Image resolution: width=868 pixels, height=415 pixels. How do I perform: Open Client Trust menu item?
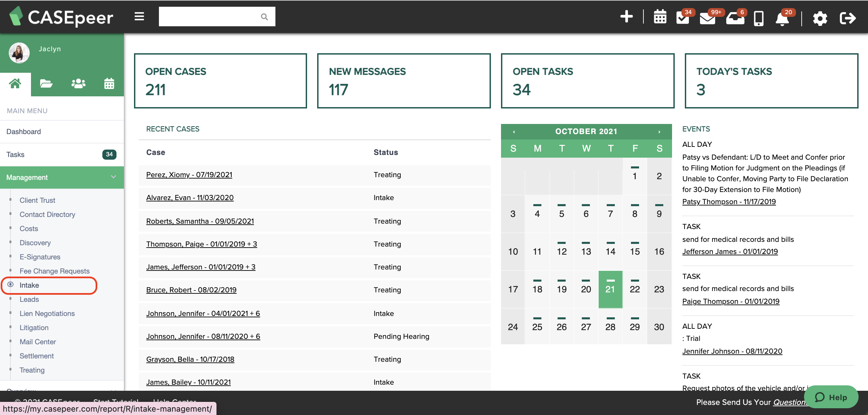(37, 200)
